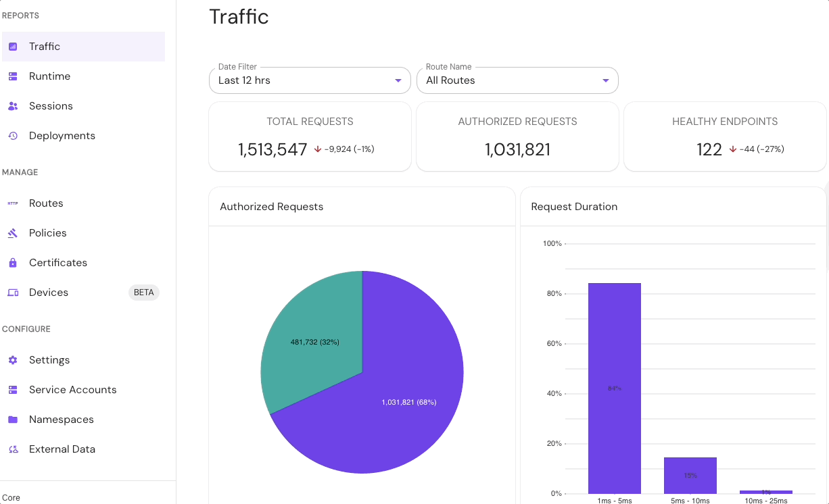Screen dimensions: 829x504
Task: Select the HTTP Routes icon
Action: click(14, 203)
